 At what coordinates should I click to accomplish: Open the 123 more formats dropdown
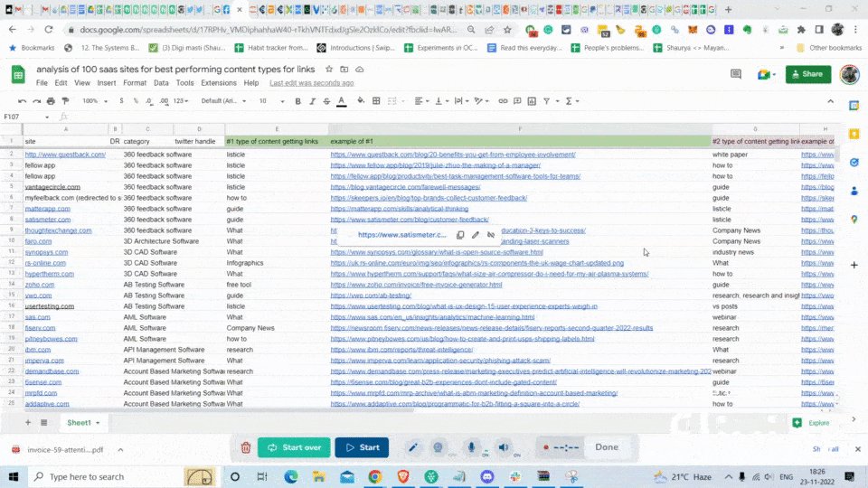(181, 101)
